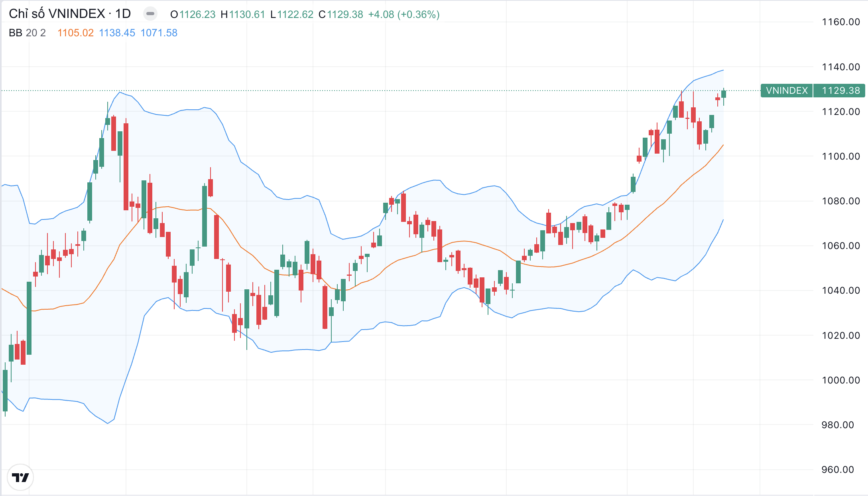Click the 1000.00 price axis label
The width and height of the screenshot is (868, 496).
point(841,380)
